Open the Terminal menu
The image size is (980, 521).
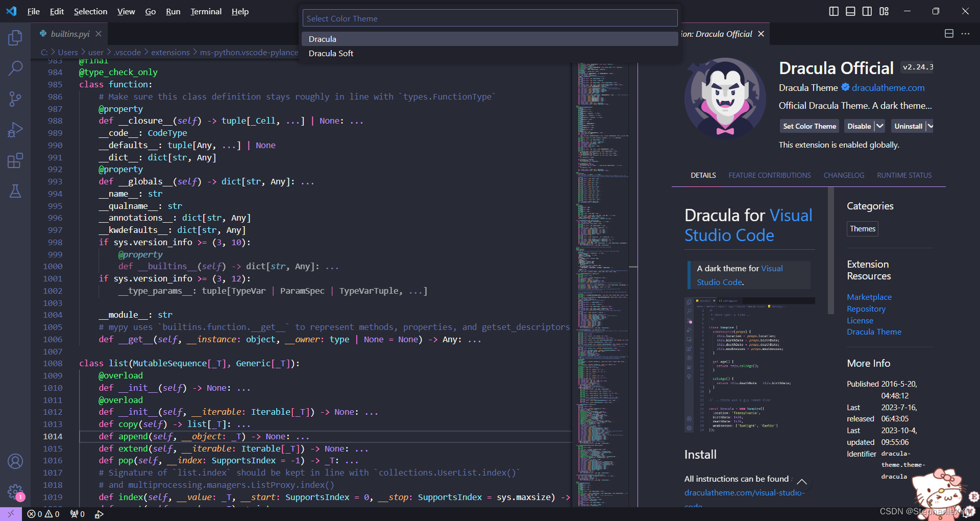206,11
